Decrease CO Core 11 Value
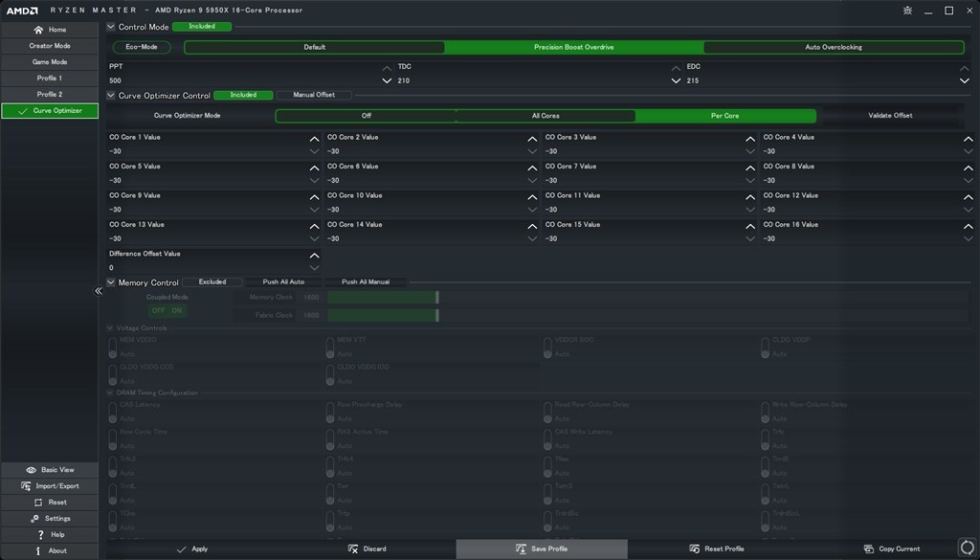Image resolution: width=980 pixels, height=560 pixels. point(750,210)
